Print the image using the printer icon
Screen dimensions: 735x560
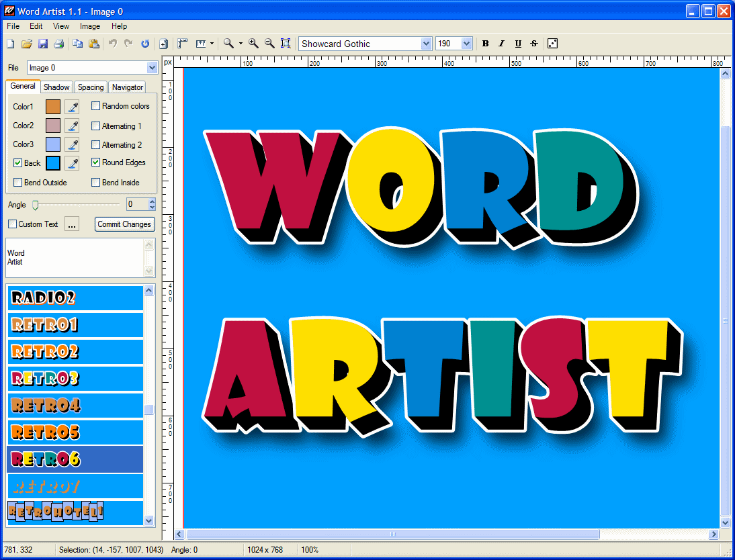click(58, 44)
